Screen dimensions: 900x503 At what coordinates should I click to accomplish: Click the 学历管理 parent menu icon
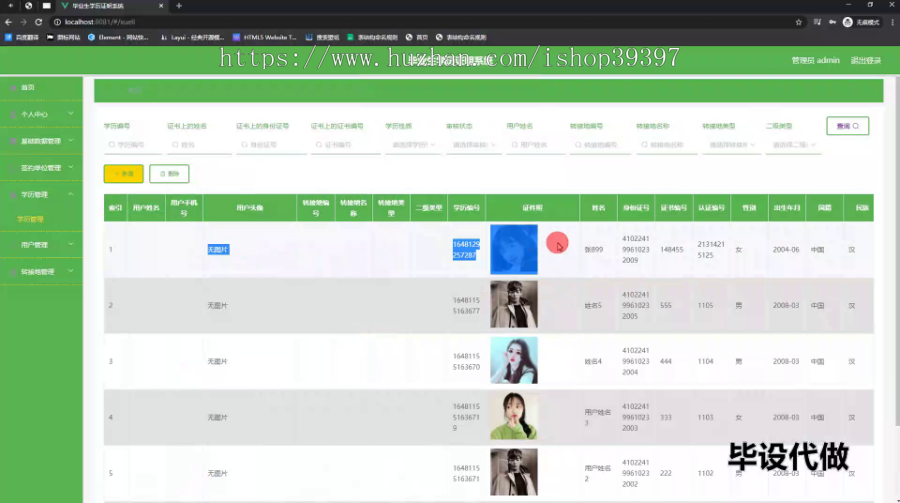tap(13, 195)
